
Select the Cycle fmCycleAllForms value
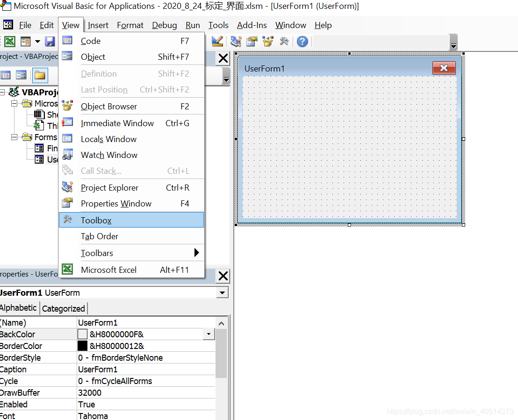(x=146, y=381)
